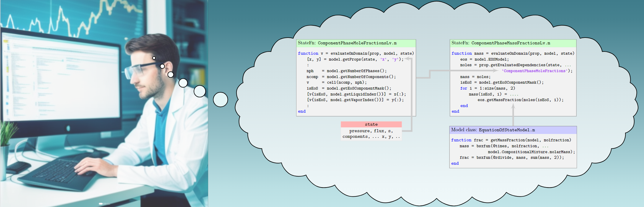This screenshot has width=644, height=207.
Task: Click the pink 'state' header bar
Action: [371, 124]
